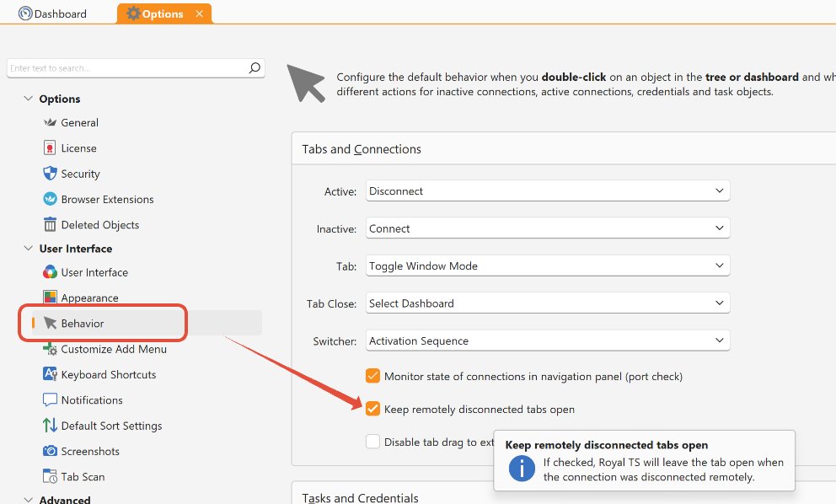Click the Appearance palette icon
Image resolution: width=836 pixels, height=504 pixels.
click(x=50, y=297)
